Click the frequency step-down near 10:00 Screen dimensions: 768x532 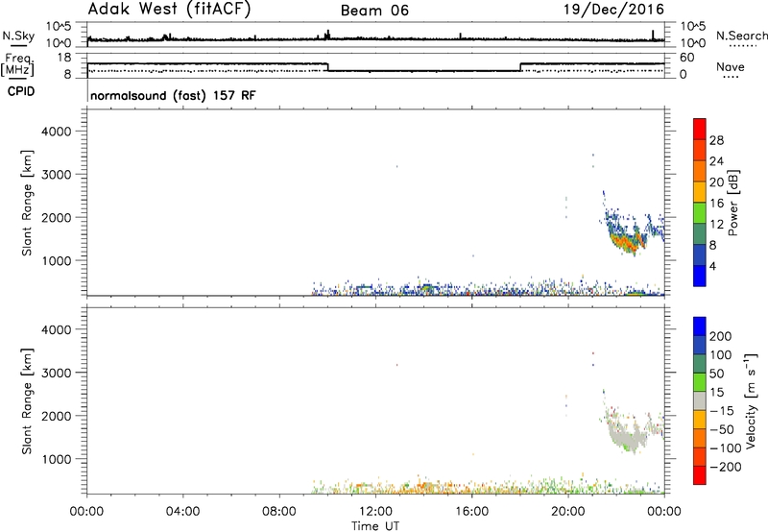pyautogui.click(x=327, y=67)
